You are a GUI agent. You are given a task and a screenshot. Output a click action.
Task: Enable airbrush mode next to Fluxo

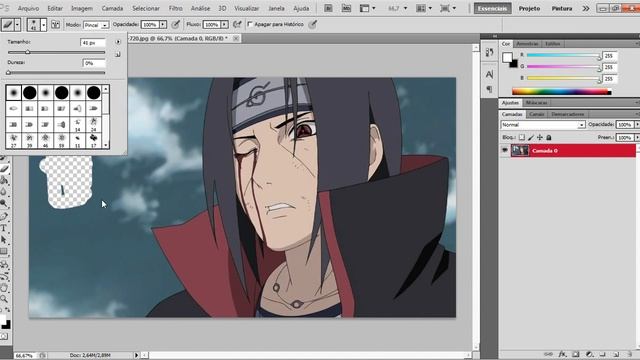237,24
